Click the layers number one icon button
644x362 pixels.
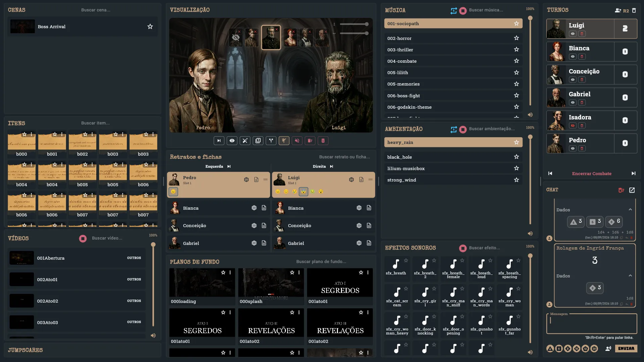[258, 141]
